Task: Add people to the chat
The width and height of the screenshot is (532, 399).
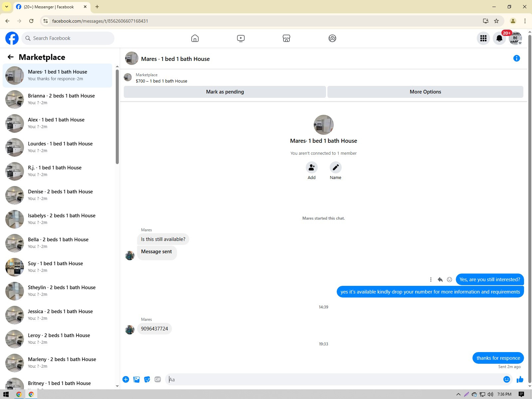Action: 312,167
